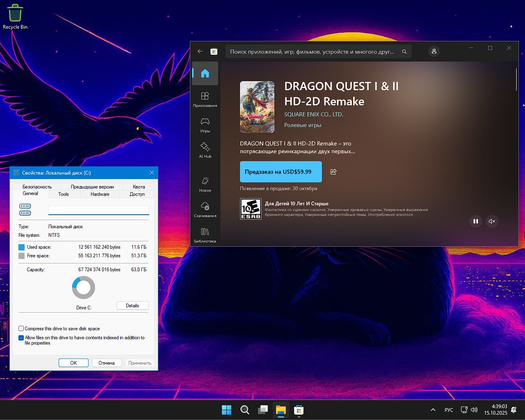Switch to the Tools tab
The width and height of the screenshot is (525, 420).
[64, 194]
